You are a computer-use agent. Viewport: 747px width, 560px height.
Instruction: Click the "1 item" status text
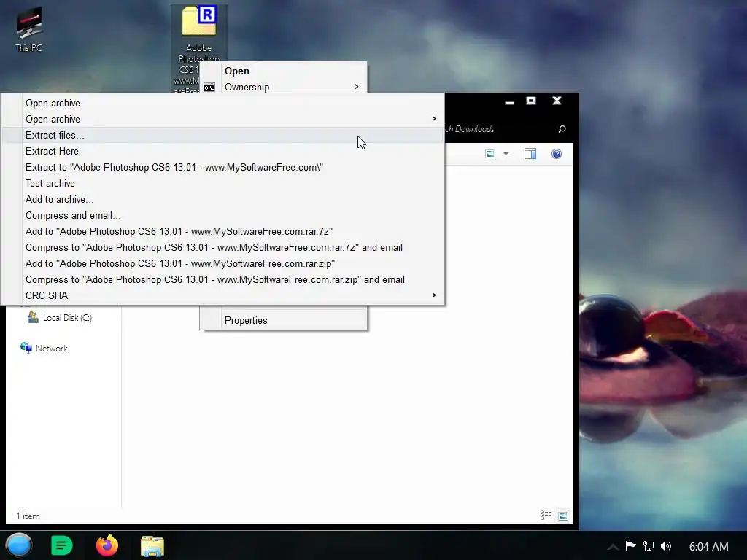click(28, 516)
